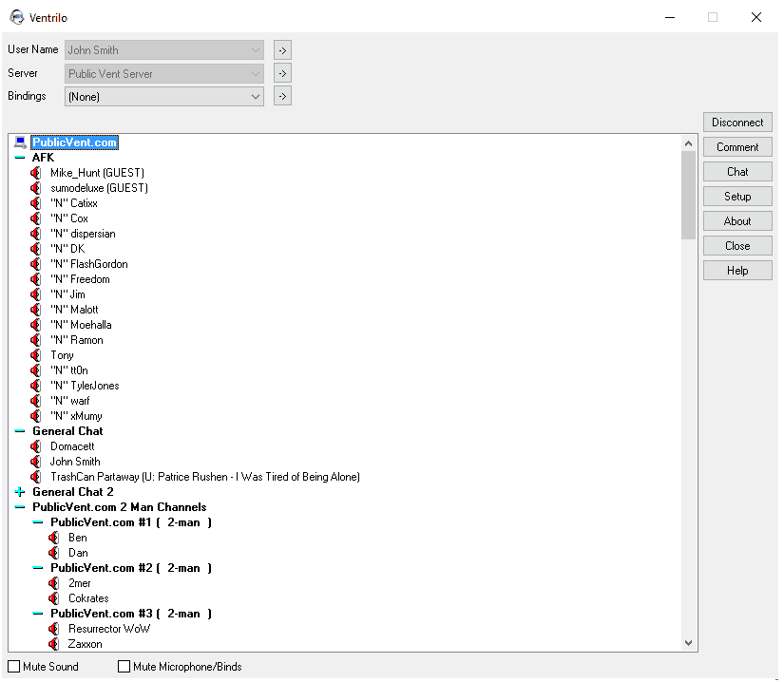The height and width of the screenshot is (682, 784).
Task: Click speaker icon next to "N" Moehalla
Action: (x=35, y=325)
